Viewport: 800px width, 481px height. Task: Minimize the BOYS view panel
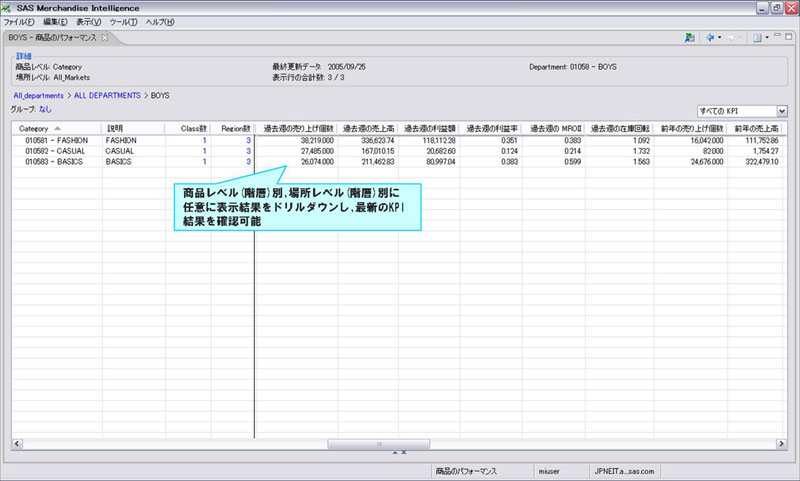tap(777, 36)
